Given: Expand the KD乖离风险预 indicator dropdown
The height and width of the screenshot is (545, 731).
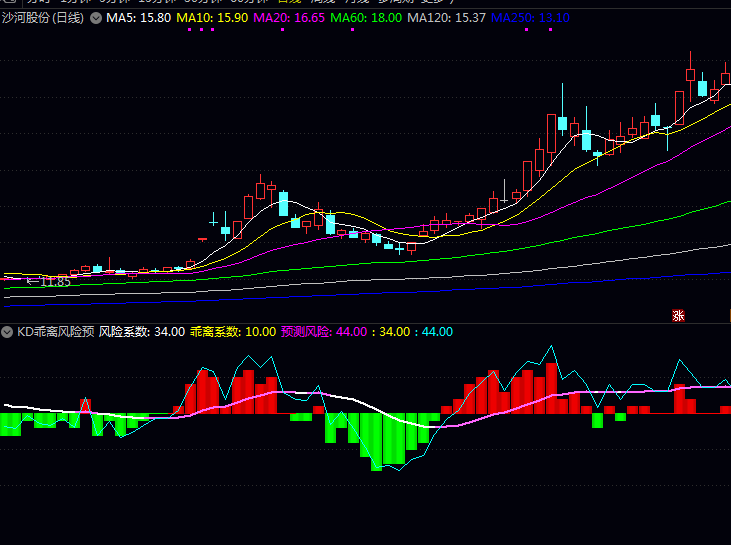Looking at the screenshot, I should click(x=7, y=332).
